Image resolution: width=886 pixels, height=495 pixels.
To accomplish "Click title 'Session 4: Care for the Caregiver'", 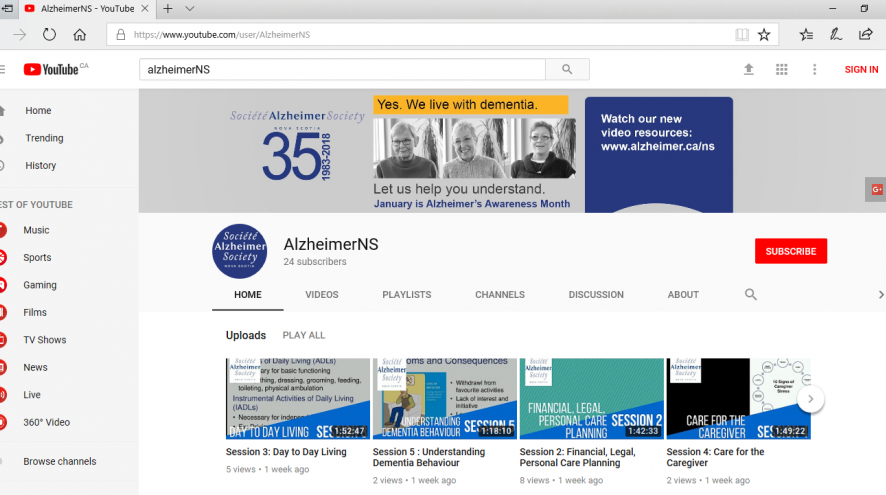I will (x=715, y=457).
